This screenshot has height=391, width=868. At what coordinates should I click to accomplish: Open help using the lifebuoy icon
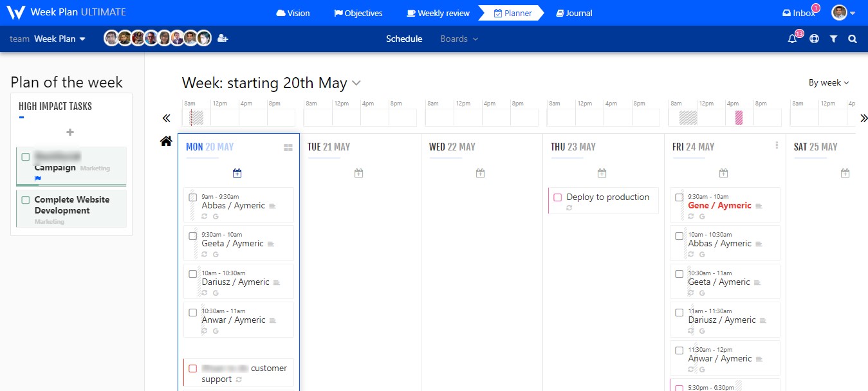tap(814, 39)
